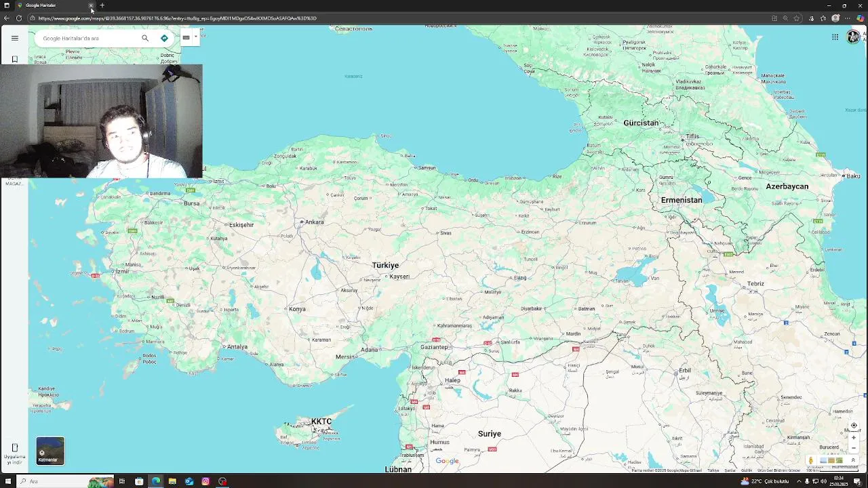
Task: Reload the page with the refresh icon
Action: click(x=18, y=18)
